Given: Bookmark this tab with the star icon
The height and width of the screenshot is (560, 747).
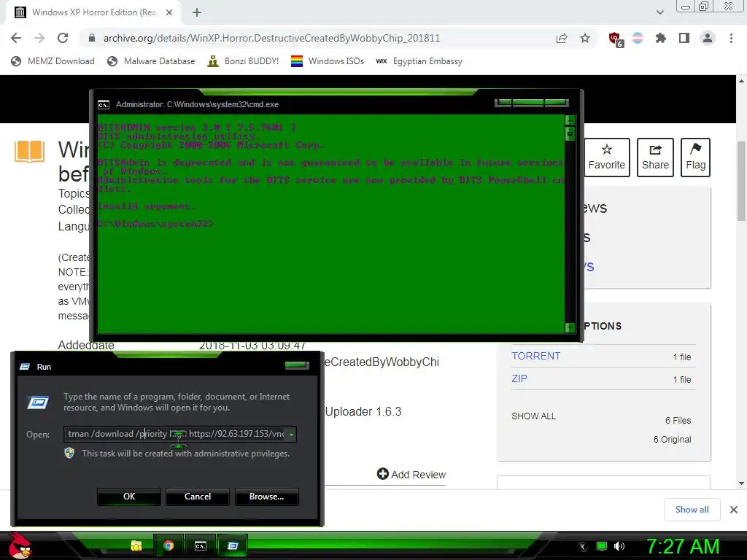Looking at the screenshot, I should coord(585,38).
